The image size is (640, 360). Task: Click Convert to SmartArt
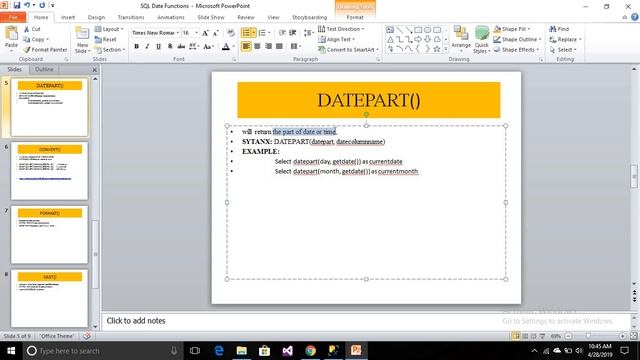[x=348, y=49]
